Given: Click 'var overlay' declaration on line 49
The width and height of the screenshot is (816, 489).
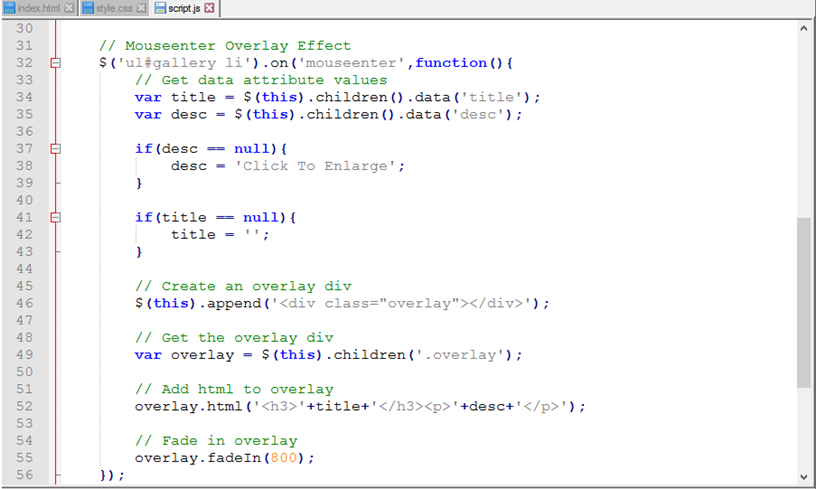Looking at the screenshot, I should (x=184, y=355).
